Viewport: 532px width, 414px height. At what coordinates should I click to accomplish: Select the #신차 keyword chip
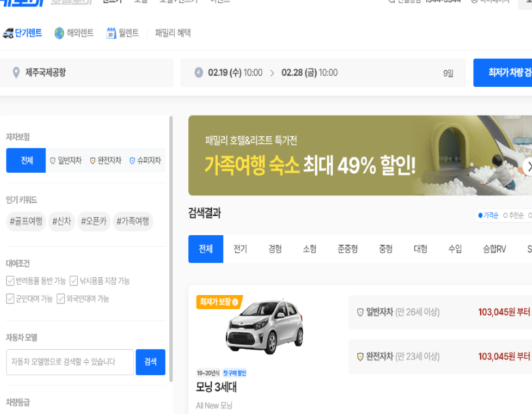[62, 221]
